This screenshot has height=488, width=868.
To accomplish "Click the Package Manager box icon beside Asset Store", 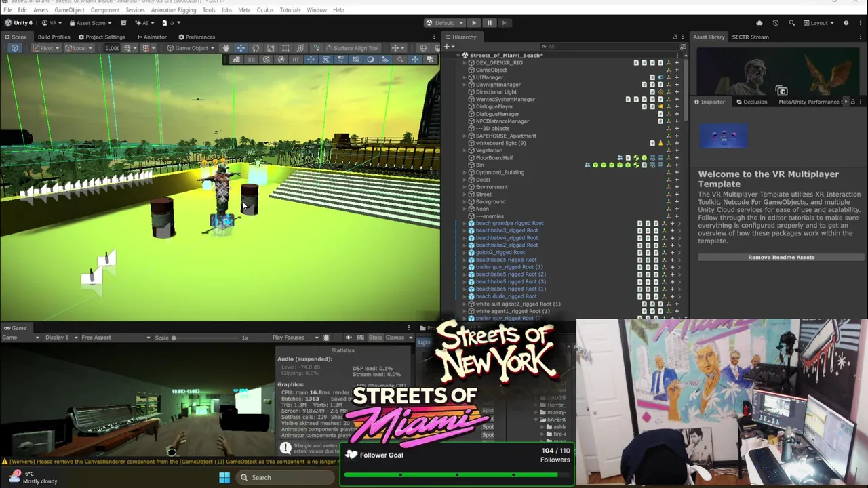I will tap(123, 23).
